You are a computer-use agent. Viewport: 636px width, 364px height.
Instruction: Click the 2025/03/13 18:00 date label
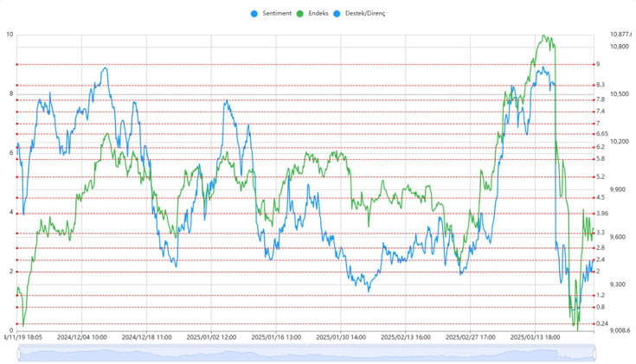click(x=535, y=337)
